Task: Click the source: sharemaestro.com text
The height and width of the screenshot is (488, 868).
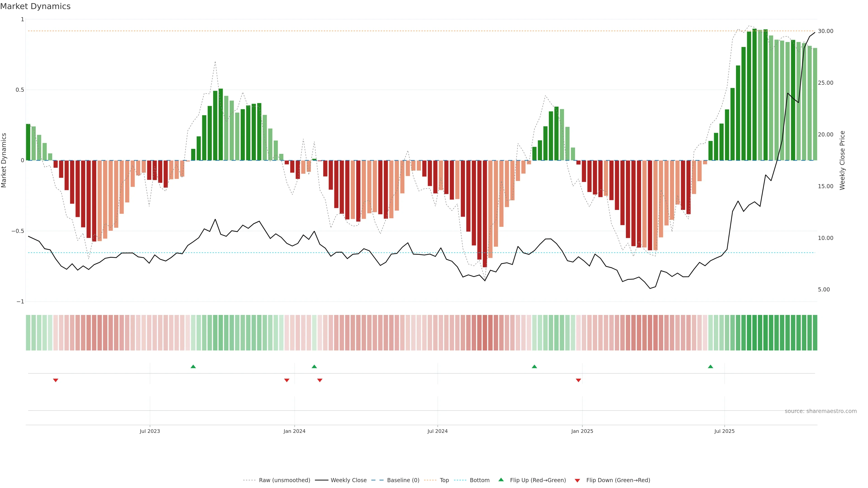Action: click(821, 411)
